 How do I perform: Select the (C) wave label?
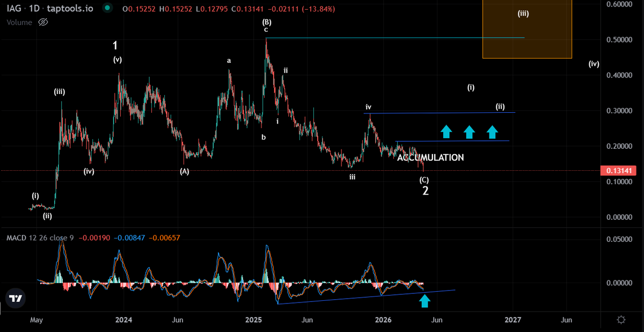click(424, 180)
